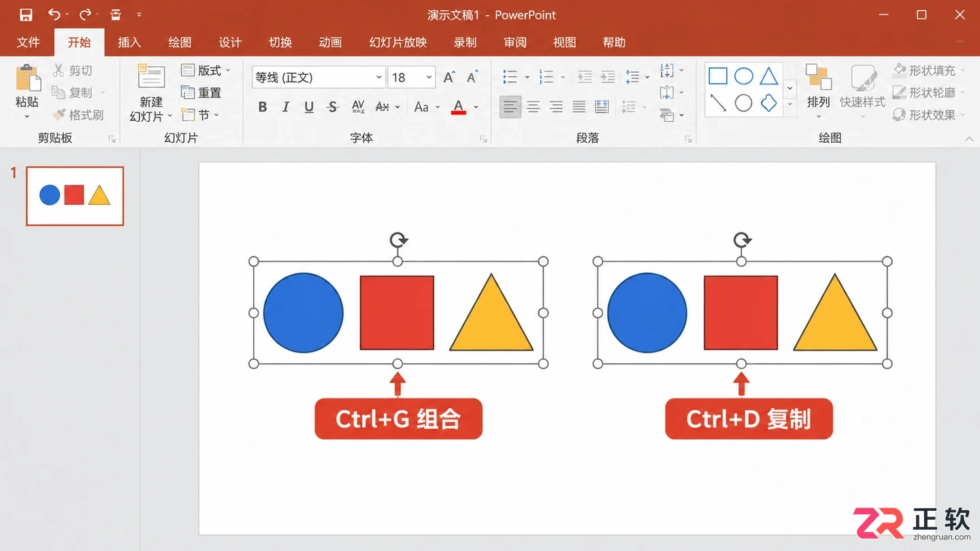
Task: Clear formatting with eraser A icon
Action: (382, 107)
